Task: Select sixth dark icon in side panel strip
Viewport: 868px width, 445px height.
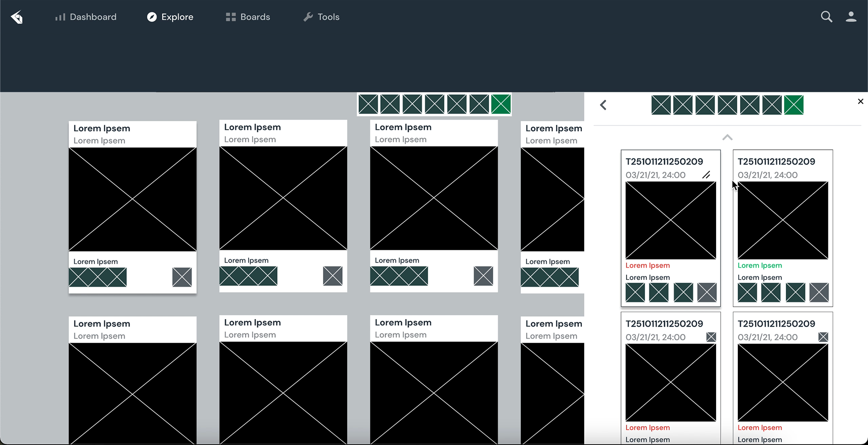Action: [772, 105]
